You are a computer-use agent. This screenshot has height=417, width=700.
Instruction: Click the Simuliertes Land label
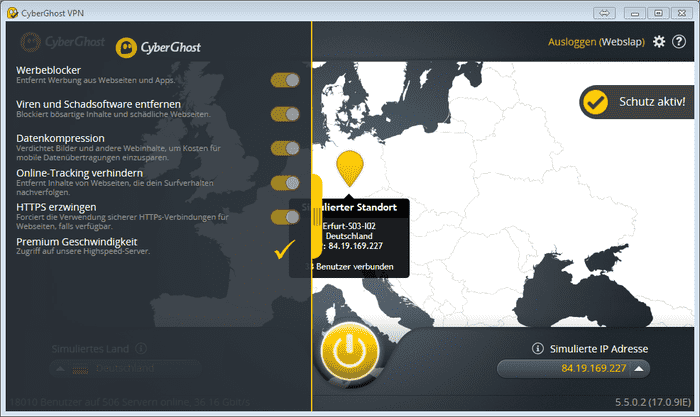[x=90, y=349]
